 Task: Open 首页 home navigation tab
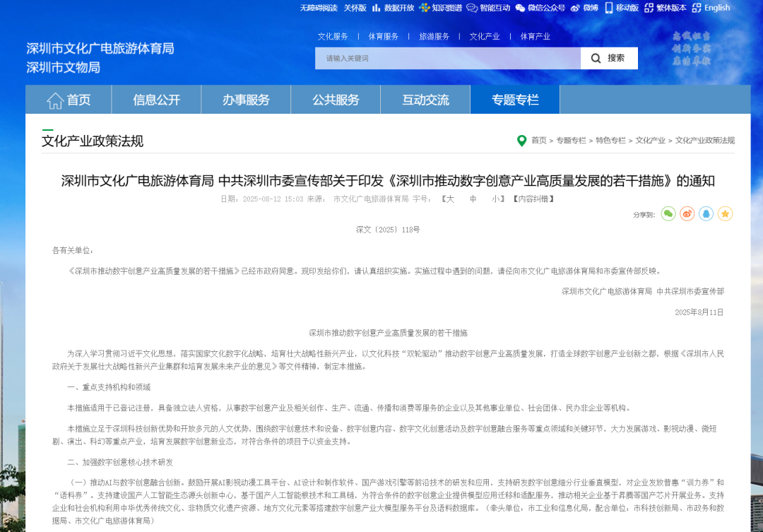69,100
